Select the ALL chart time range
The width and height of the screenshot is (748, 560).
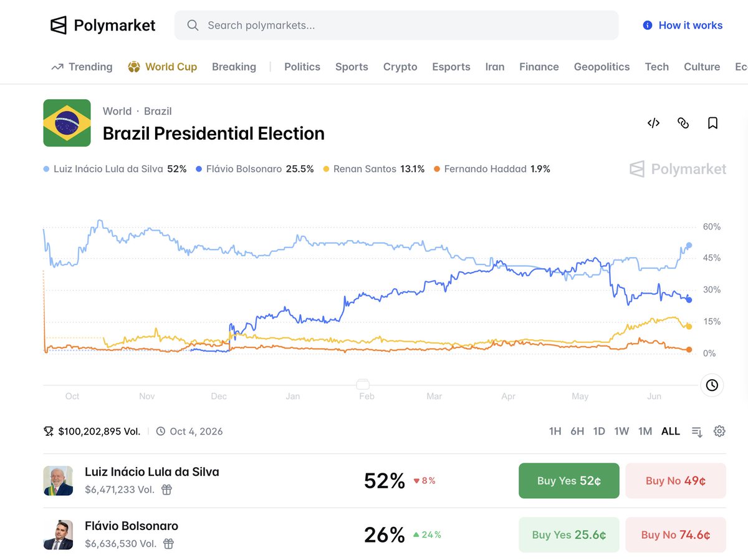671,431
